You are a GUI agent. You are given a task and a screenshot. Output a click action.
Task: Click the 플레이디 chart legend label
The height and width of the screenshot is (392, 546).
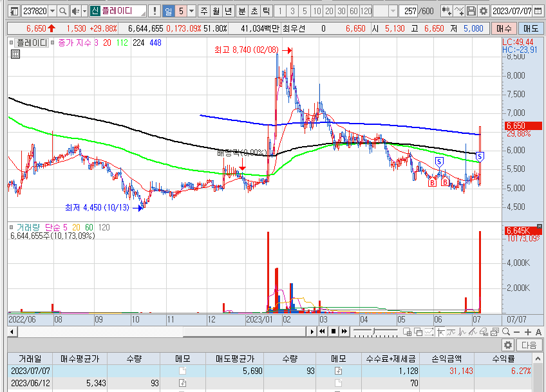click(32, 43)
